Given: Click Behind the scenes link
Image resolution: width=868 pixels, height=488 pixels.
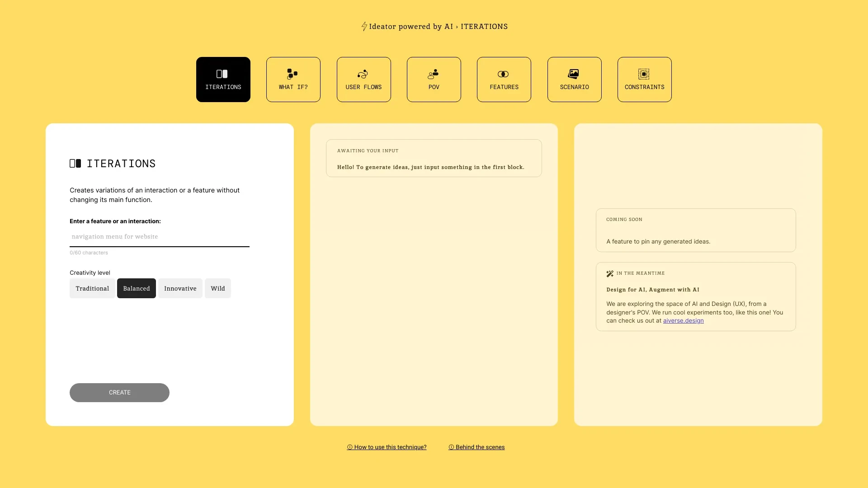Looking at the screenshot, I should tap(476, 447).
